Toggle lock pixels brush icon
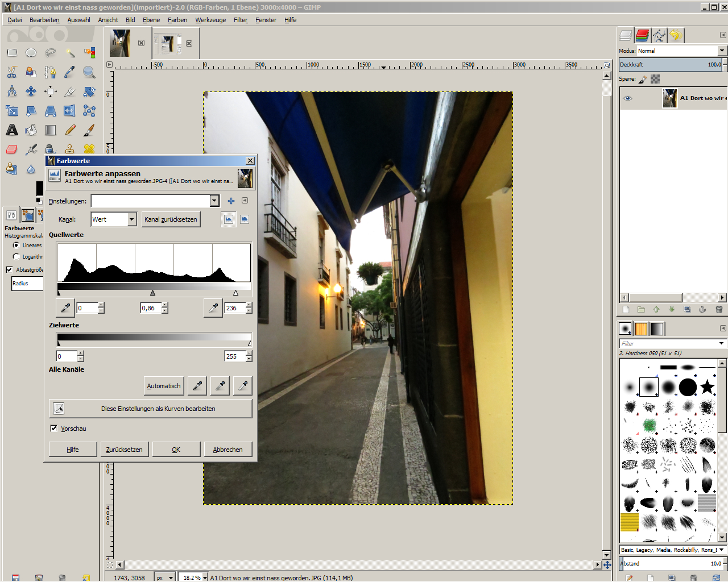The image size is (728, 582). (x=643, y=79)
